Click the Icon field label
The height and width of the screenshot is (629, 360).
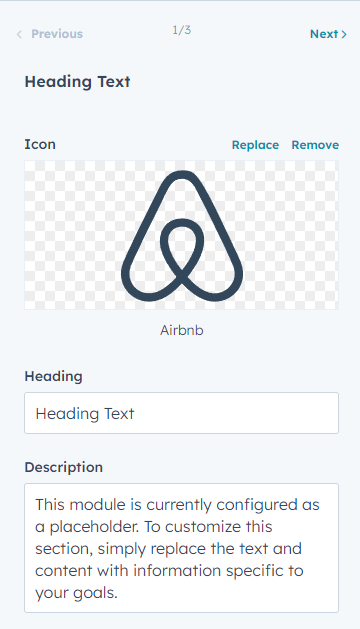pos(40,144)
